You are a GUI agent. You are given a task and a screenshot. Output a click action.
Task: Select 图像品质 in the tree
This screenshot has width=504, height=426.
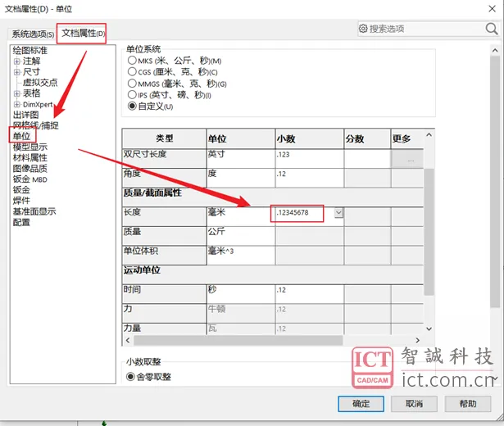tap(30, 168)
